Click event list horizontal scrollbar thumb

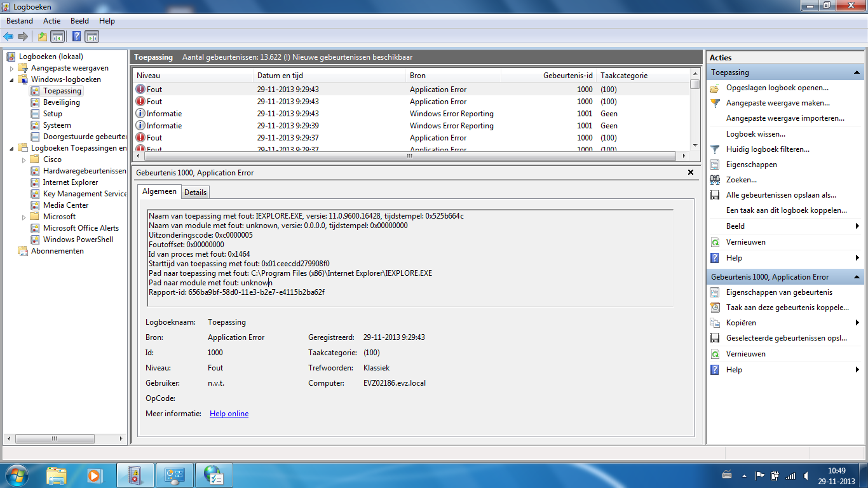409,156
